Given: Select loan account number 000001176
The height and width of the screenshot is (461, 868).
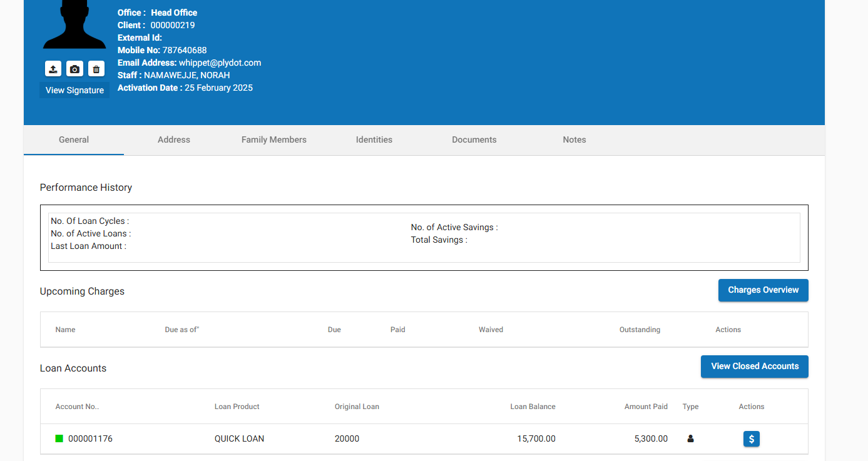Looking at the screenshot, I should [x=90, y=438].
